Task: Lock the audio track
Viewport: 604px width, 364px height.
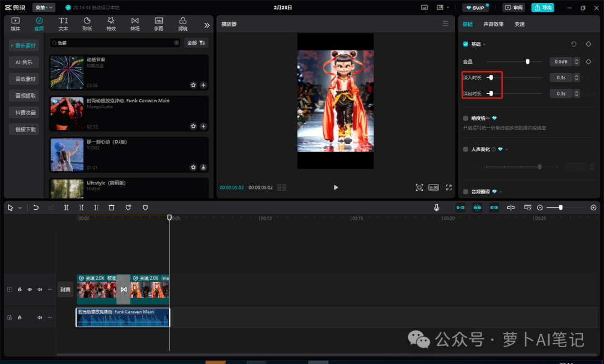Action: (x=20, y=318)
